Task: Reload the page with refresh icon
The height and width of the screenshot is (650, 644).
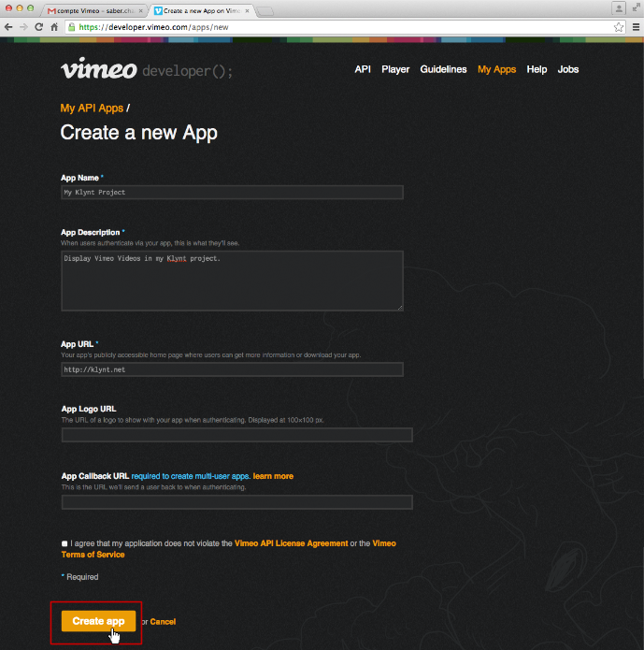Action: click(39, 27)
